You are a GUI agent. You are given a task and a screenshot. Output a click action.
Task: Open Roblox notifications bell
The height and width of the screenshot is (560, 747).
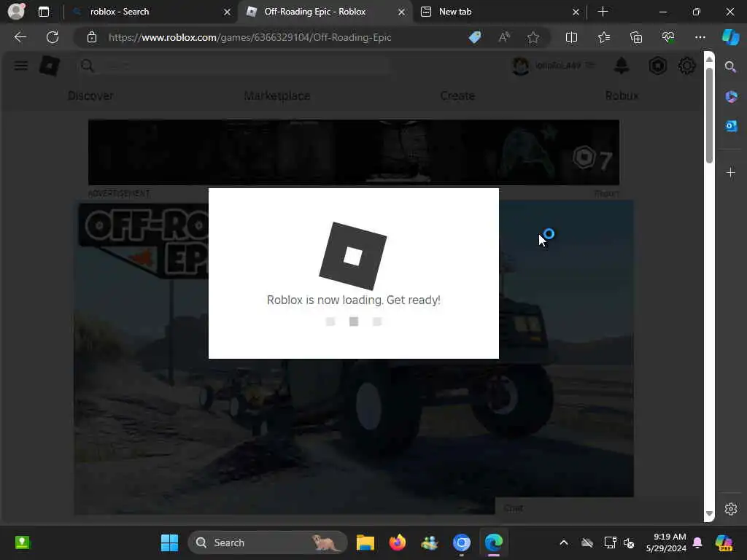(x=622, y=66)
